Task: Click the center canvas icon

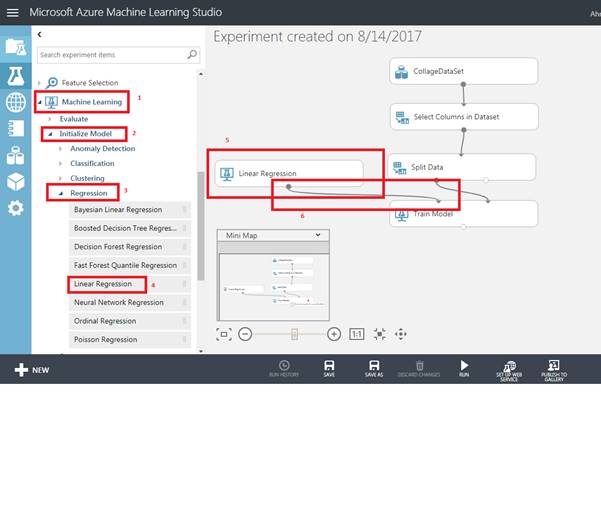Action: [x=379, y=334]
